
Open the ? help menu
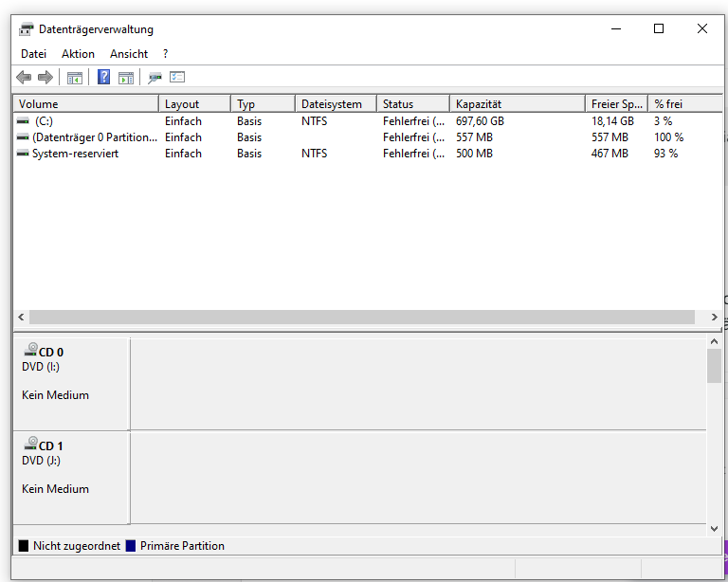point(165,54)
